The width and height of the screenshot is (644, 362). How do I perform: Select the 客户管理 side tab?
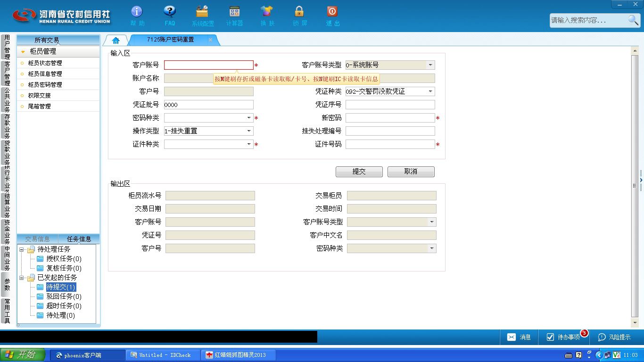[7, 74]
